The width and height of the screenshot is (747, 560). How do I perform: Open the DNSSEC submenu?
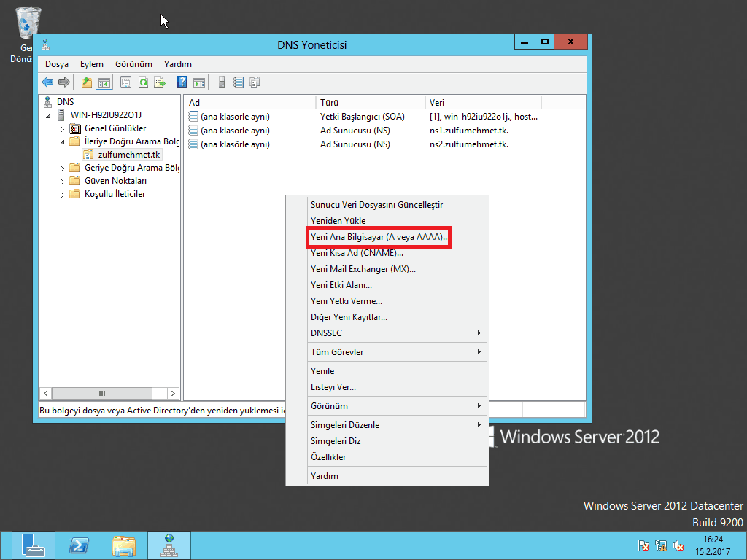coord(387,332)
